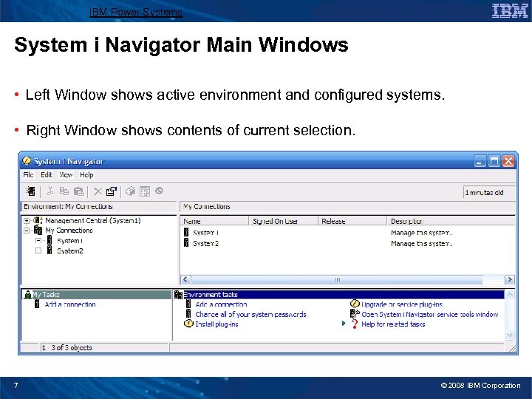Click tasks pane scroll up arrow
The height and width of the screenshot is (399, 532).
click(x=509, y=295)
